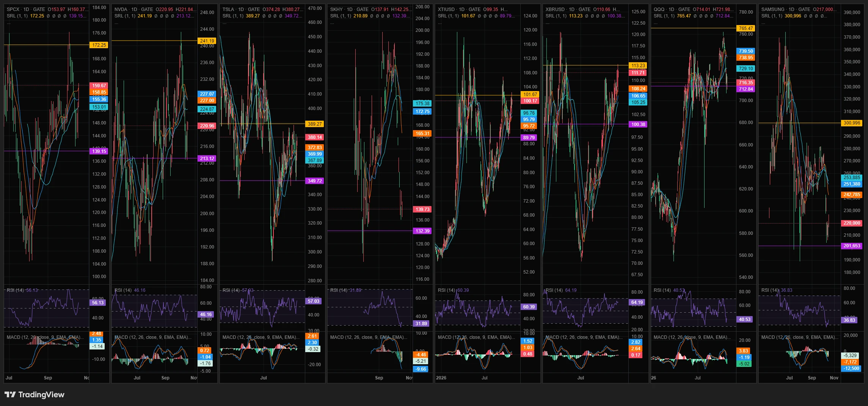Select the SPCX symbol title in first chart
The image size is (868, 406).
coord(13,9)
